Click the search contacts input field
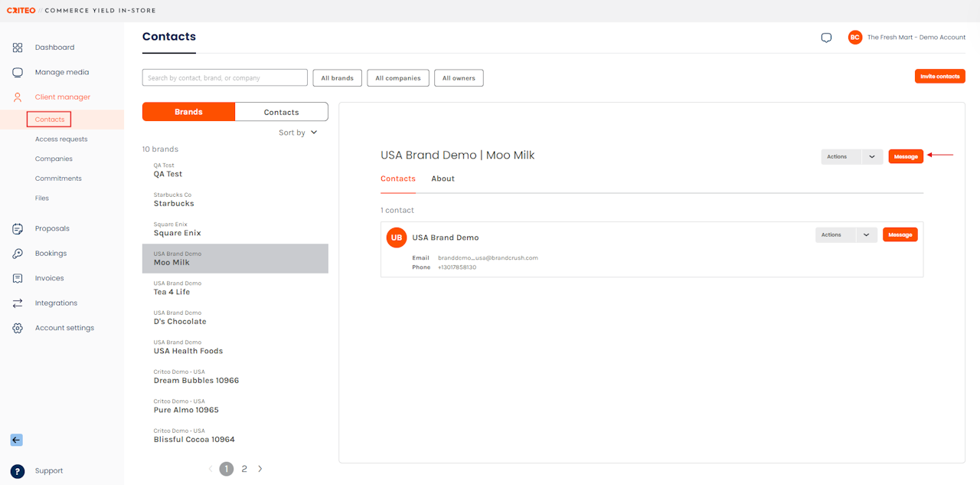 coord(224,78)
